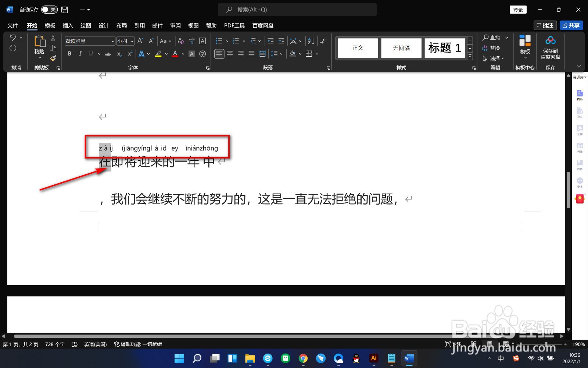Expand the styles gallery more arrow

[470, 56]
